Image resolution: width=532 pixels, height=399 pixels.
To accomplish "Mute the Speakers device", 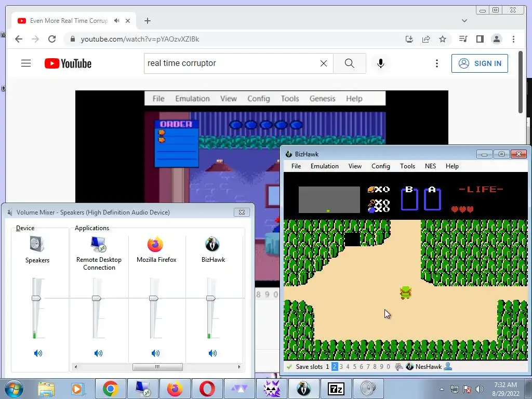I will pos(38,353).
